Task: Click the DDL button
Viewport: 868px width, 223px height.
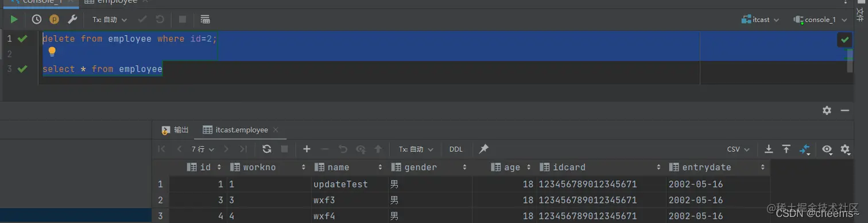Action: click(x=456, y=149)
